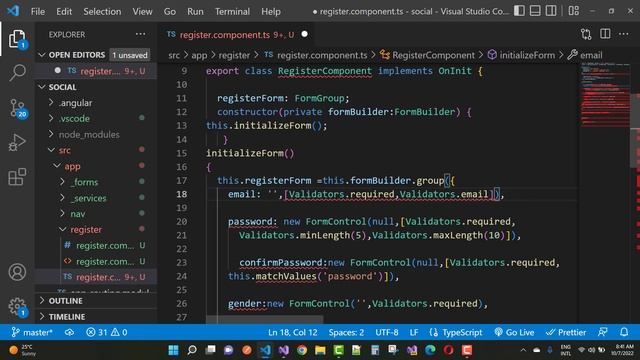Open the Help menu
Viewport: 640px width, 360px height.
pos(271,11)
